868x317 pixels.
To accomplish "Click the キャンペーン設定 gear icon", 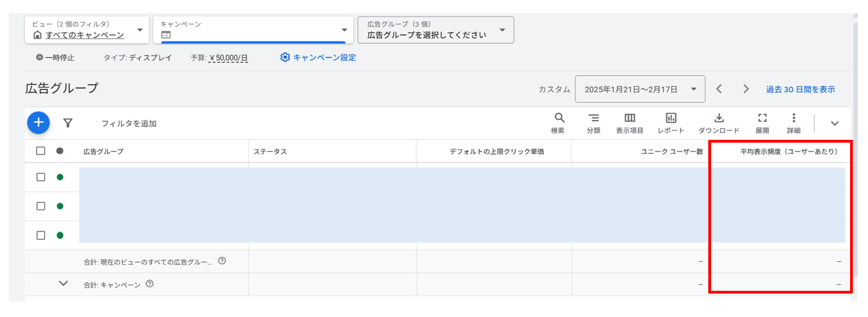I will click(285, 57).
